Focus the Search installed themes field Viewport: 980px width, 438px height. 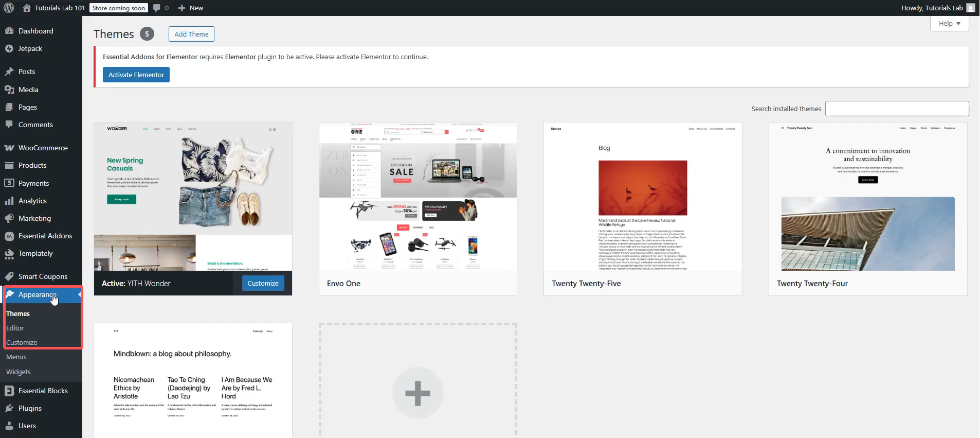tap(897, 109)
